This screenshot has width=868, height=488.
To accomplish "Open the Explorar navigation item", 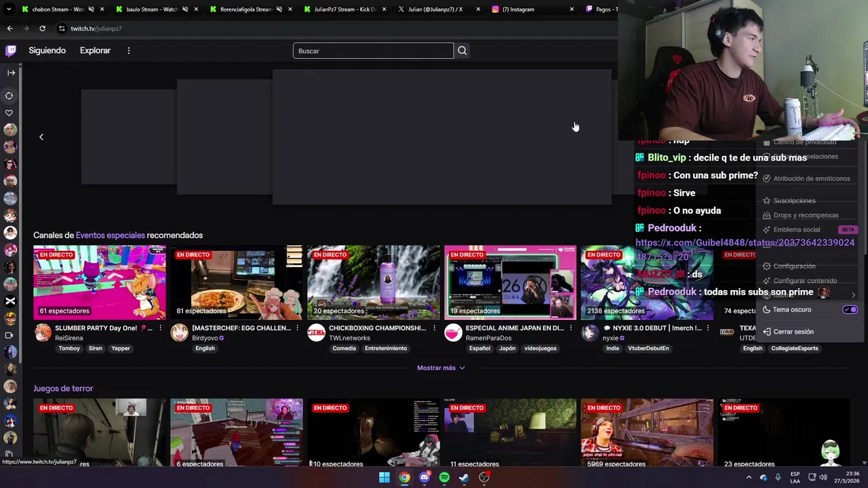I will pyautogui.click(x=95, y=51).
